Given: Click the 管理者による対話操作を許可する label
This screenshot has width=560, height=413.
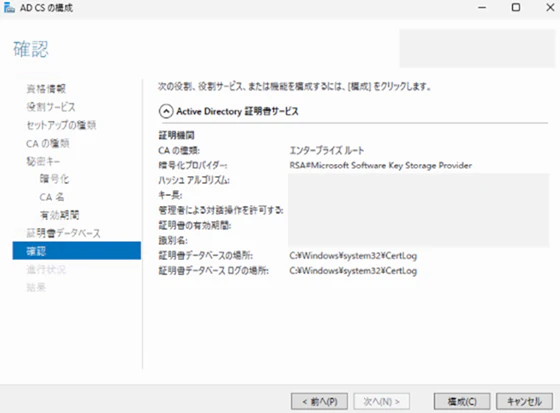Looking at the screenshot, I should 221,210.
